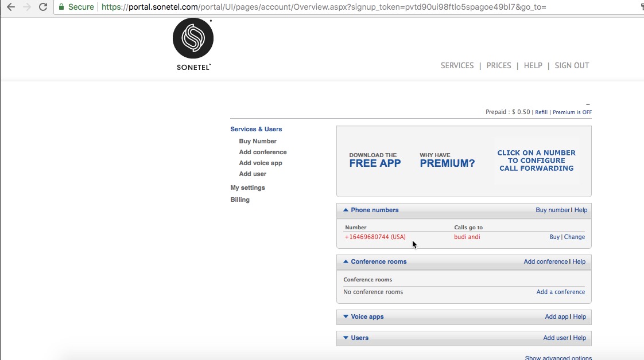Open the HELP menu item
This screenshot has height=360, width=644.
[x=533, y=65]
